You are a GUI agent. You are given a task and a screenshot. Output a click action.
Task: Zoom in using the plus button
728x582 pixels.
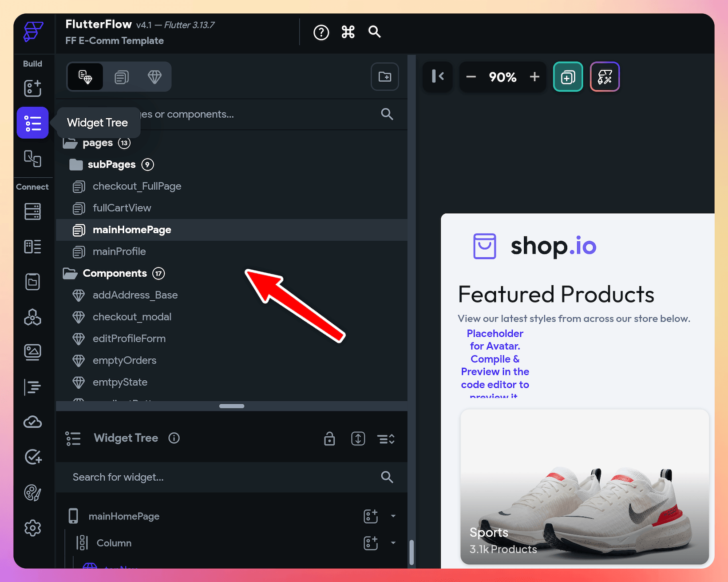point(534,76)
